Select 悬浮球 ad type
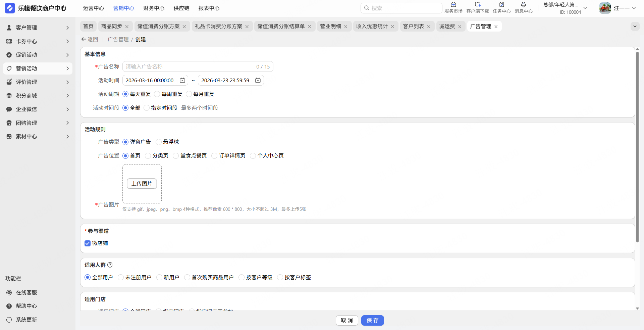The width and height of the screenshot is (644, 330). [159, 142]
